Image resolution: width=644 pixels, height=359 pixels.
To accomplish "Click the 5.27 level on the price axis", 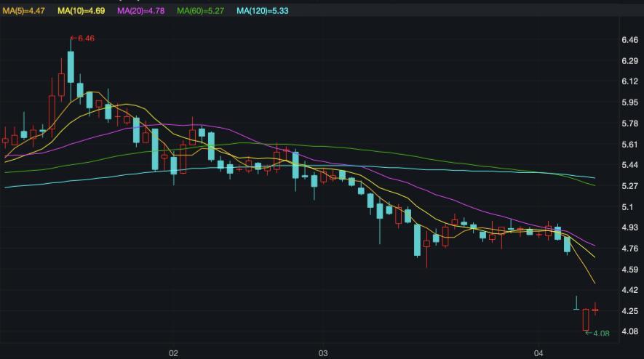I will click(629, 186).
